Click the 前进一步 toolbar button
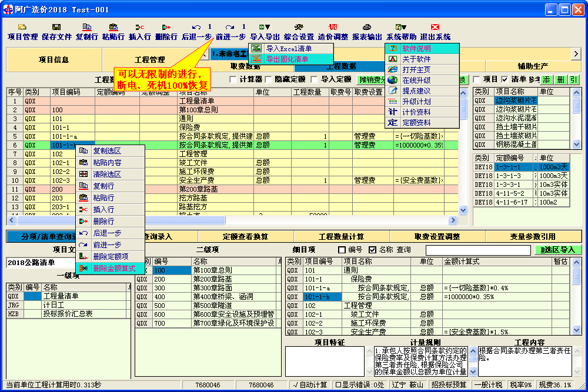 pyautogui.click(x=230, y=32)
